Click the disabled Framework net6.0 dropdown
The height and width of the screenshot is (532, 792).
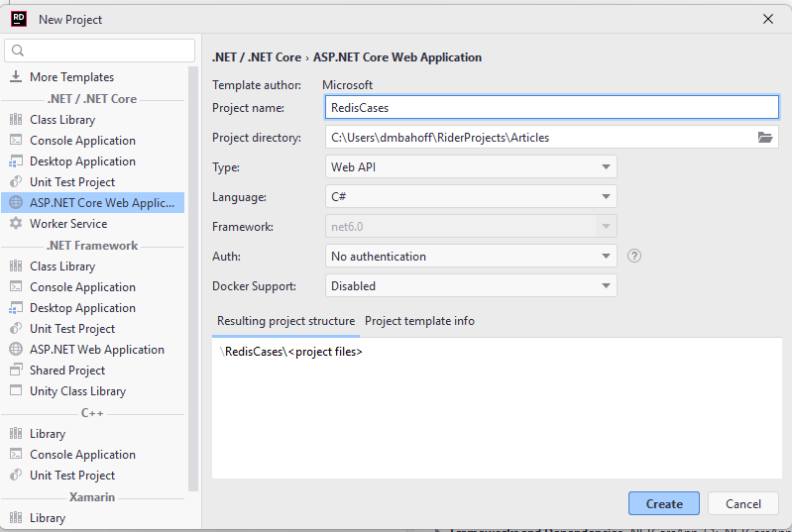tap(471, 227)
